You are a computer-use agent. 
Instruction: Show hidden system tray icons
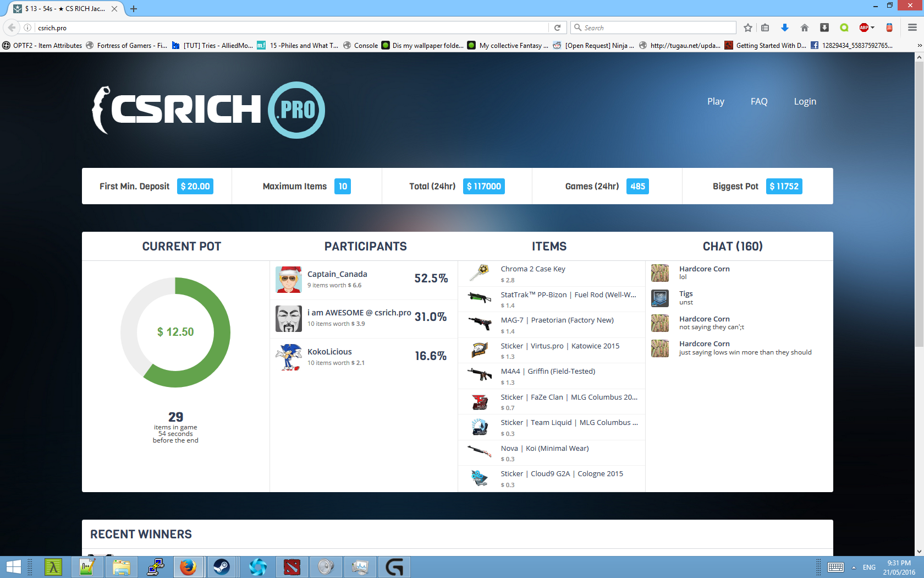click(x=854, y=568)
